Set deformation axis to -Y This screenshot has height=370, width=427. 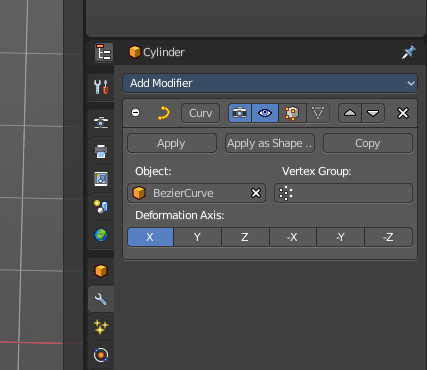[x=340, y=237]
